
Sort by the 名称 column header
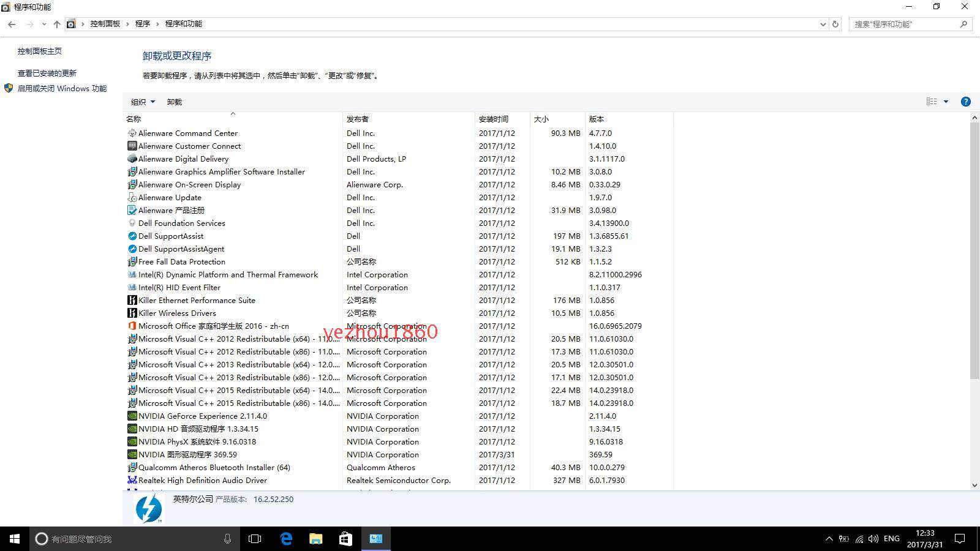coord(233,119)
